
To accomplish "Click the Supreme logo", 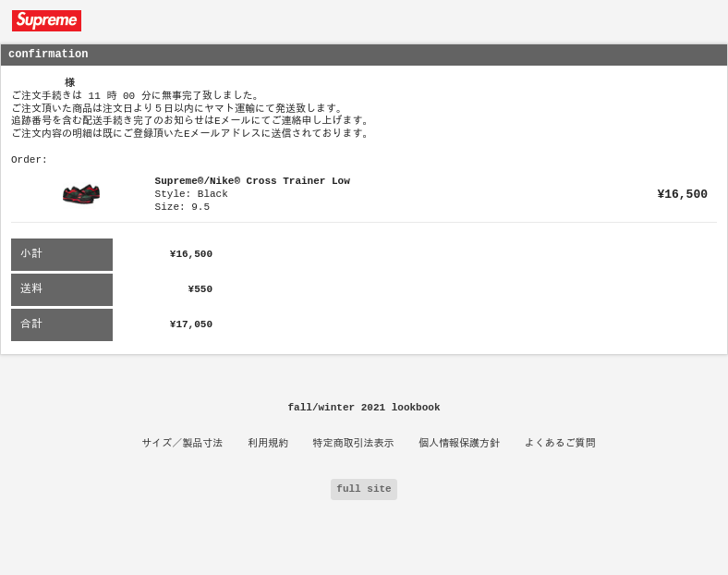I will point(46,21).
